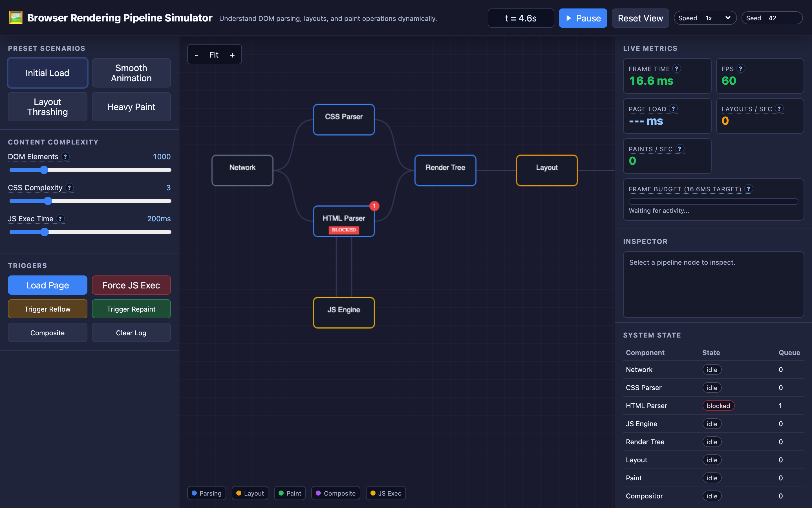Screen dimensions: 812x508
Task: Click the BLOCKED label on HTML Parser
Action: pos(344,230)
